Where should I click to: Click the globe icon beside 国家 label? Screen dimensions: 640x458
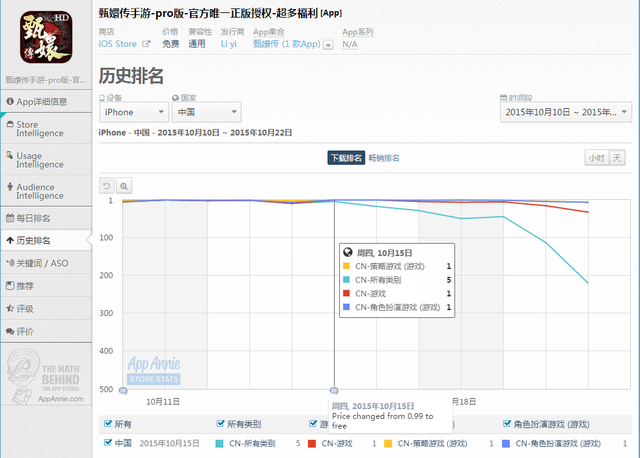point(176,98)
